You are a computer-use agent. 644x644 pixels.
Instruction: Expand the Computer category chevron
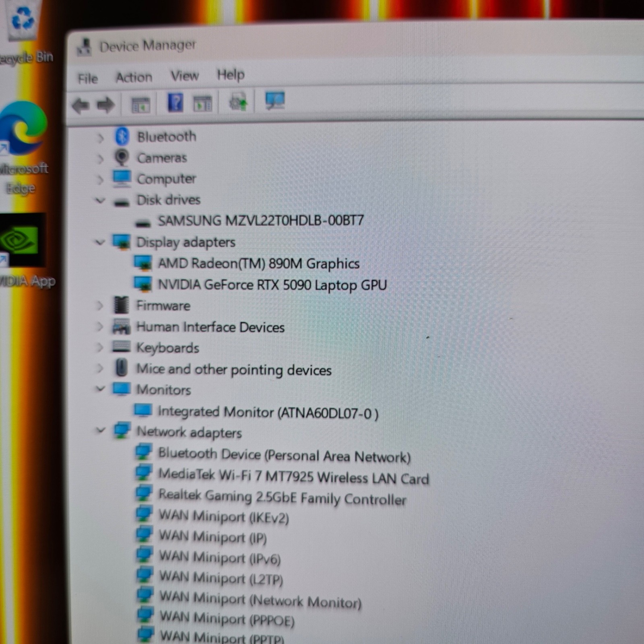click(100, 180)
